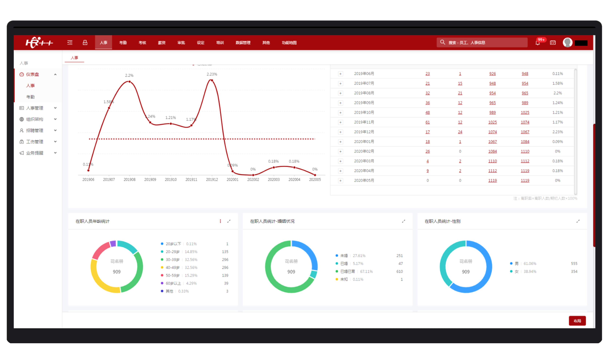Image resolution: width=609 pixels, height=364 pixels.
Task: Click the page vertical scrollbar thumb
Action: click(594, 185)
